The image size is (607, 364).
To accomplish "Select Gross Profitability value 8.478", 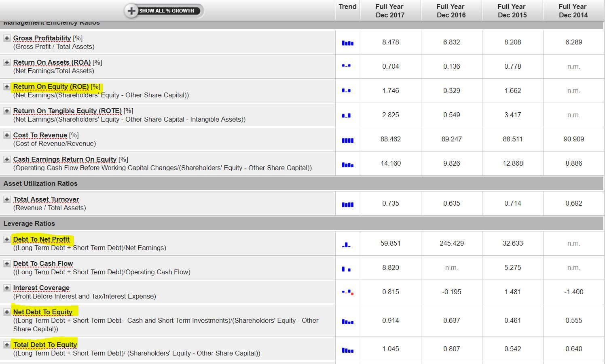I will tap(390, 42).
